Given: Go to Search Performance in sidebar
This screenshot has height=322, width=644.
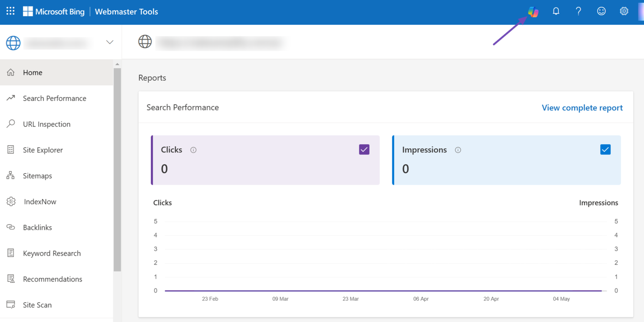Looking at the screenshot, I should click(x=54, y=99).
